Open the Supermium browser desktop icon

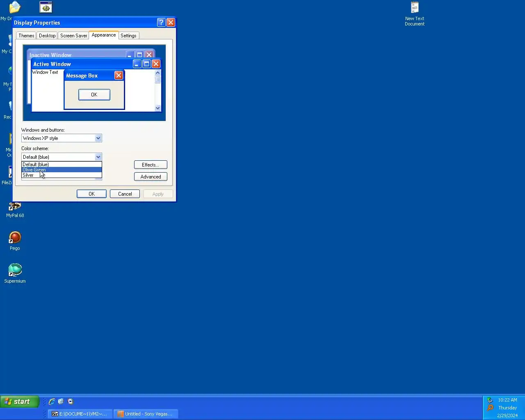[x=15, y=273]
